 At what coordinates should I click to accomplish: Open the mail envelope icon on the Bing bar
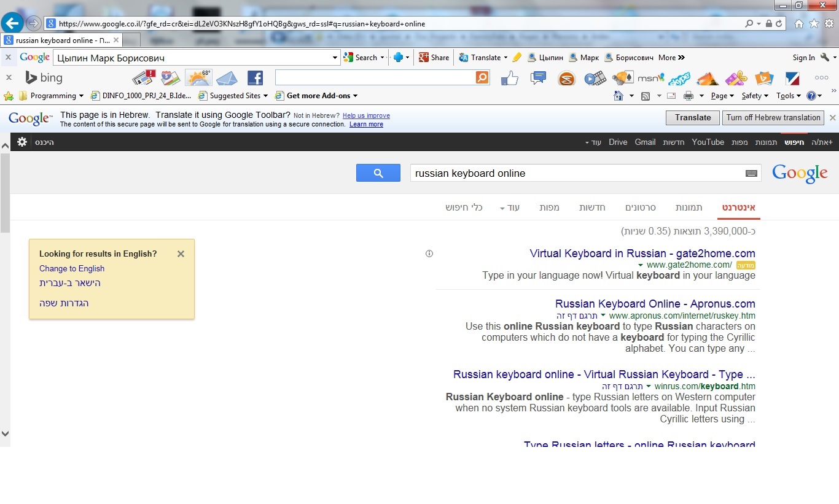226,78
